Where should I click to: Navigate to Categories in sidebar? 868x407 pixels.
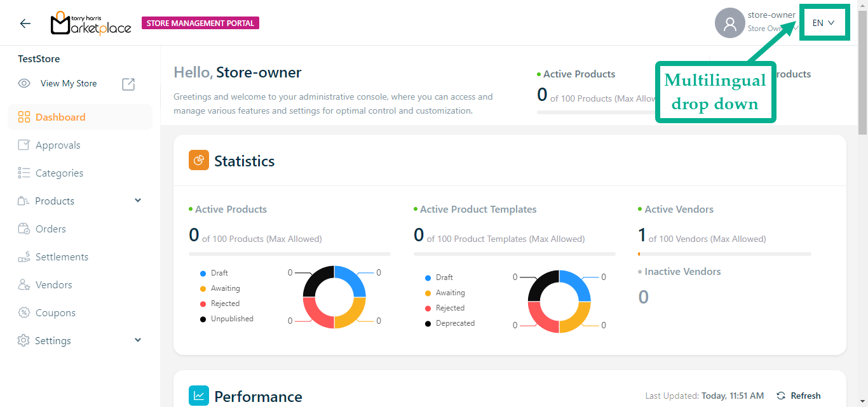(59, 173)
